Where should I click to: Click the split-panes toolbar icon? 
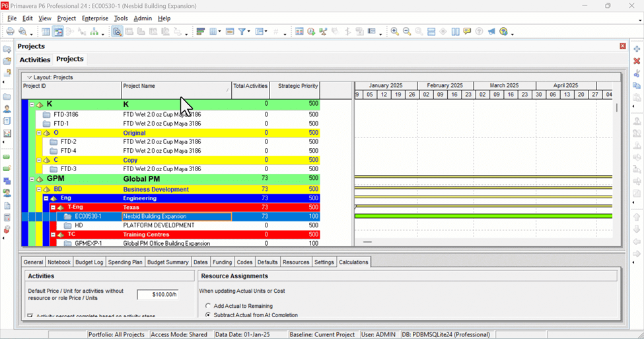[455, 32]
